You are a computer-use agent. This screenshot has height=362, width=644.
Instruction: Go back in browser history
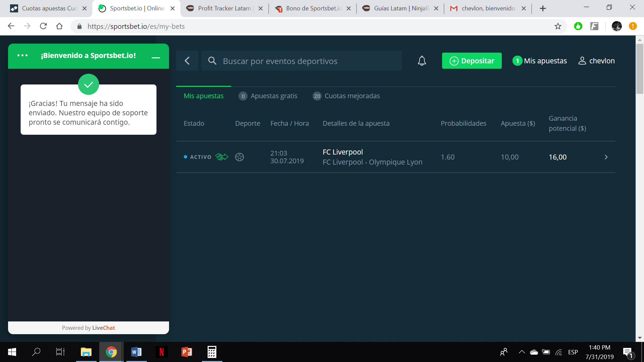pyautogui.click(x=11, y=26)
